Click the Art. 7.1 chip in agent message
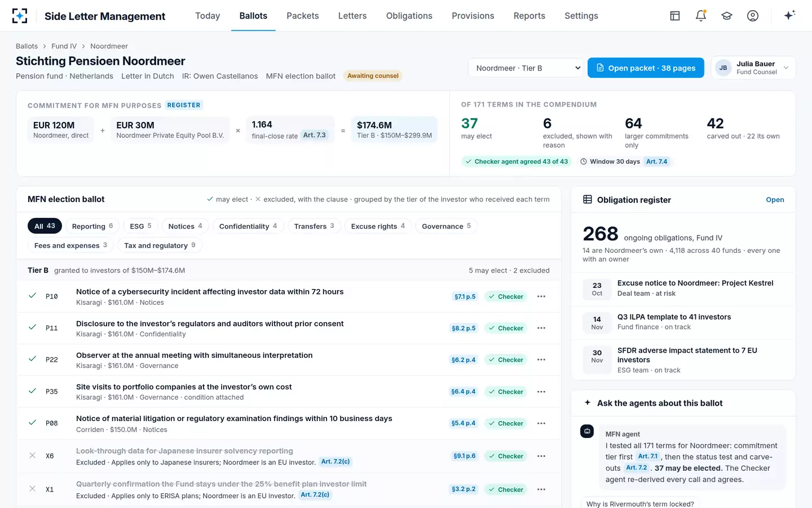 click(x=648, y=457)
